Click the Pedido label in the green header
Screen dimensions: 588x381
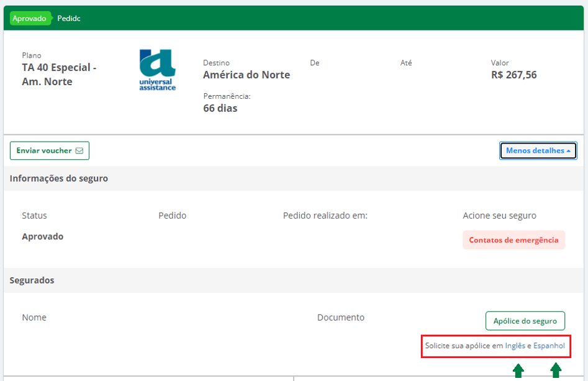coord(69,19)
